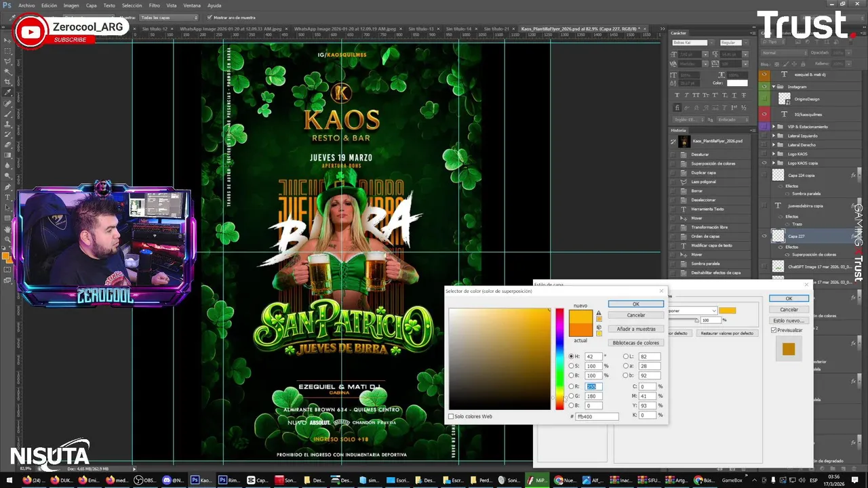Expand Lateral Izquierdo layer group
The width and height of the screenshot is (868, 488).
point(774,136)
